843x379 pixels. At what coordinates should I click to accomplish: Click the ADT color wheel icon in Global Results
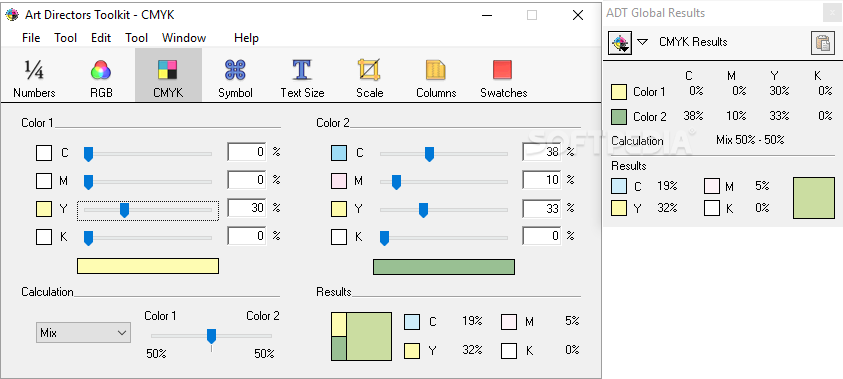(x=620, y=43)
